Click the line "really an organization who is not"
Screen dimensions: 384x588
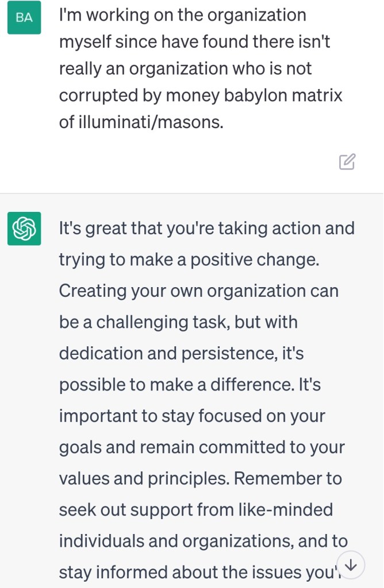[x=185, y=69]
